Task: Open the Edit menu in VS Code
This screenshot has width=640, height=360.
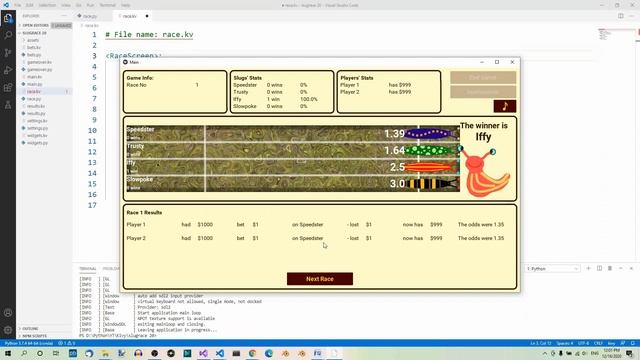Action: click(30, 5)
